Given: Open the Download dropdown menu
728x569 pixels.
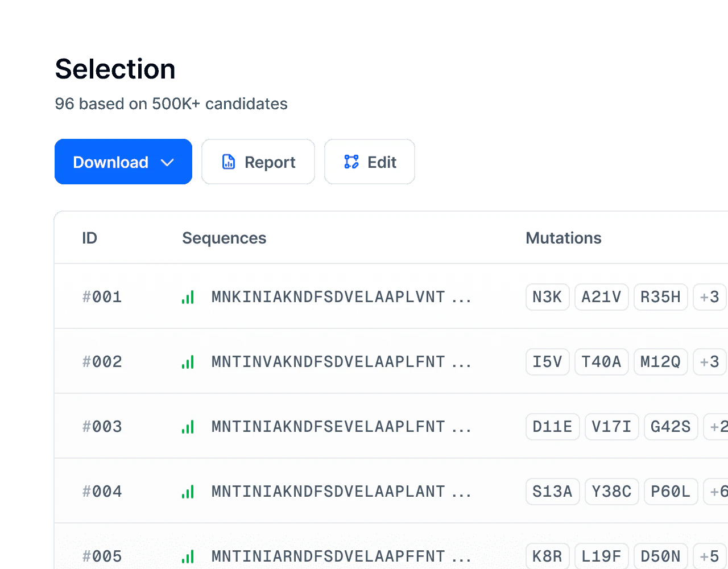Looking at the screenshot, I should tap(123, 162).
